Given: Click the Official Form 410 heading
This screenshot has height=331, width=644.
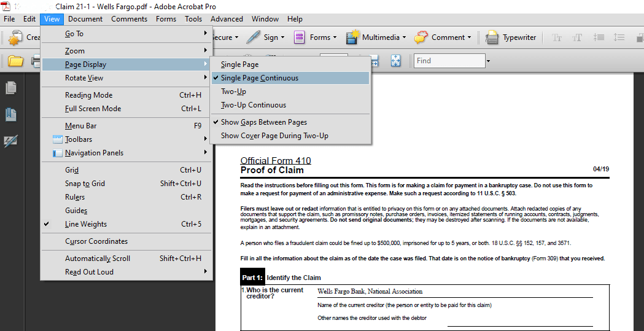Looking at the screenshot, I should pos(276,160).
